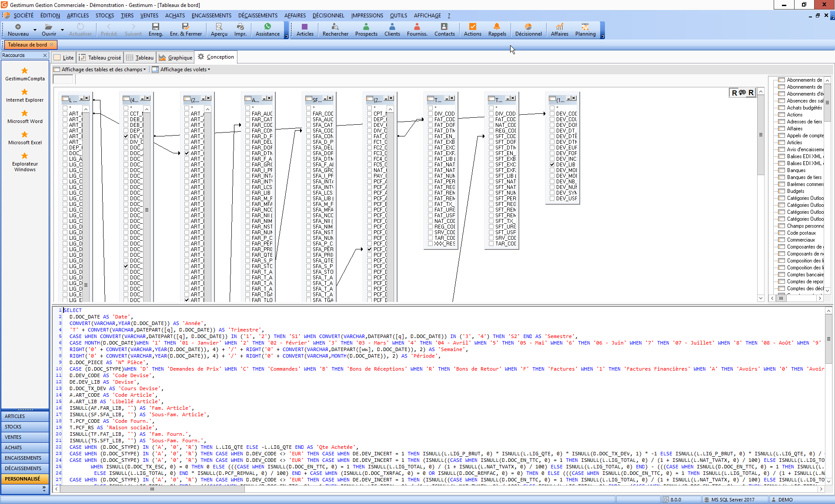Check the FAR_AUC field checkbox

248,114
